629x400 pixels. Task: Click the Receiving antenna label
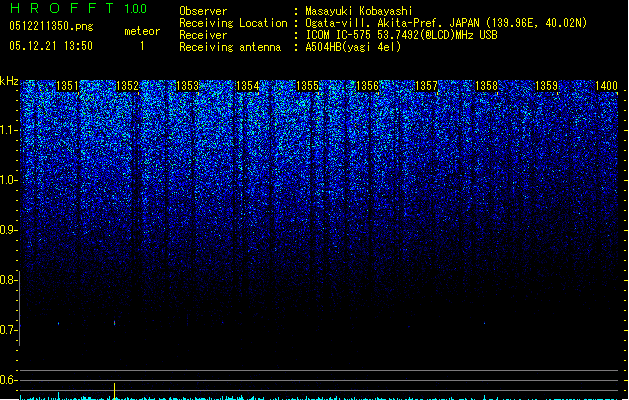tap(230, 47)
